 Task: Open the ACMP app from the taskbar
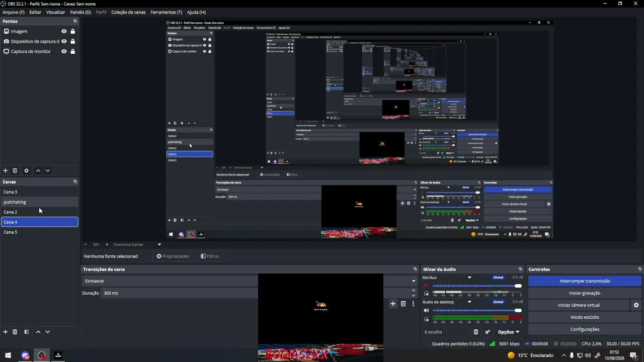tap(58, 355)
